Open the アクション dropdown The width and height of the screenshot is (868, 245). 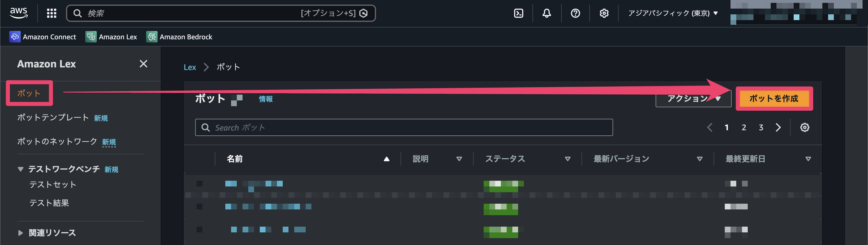693,98
